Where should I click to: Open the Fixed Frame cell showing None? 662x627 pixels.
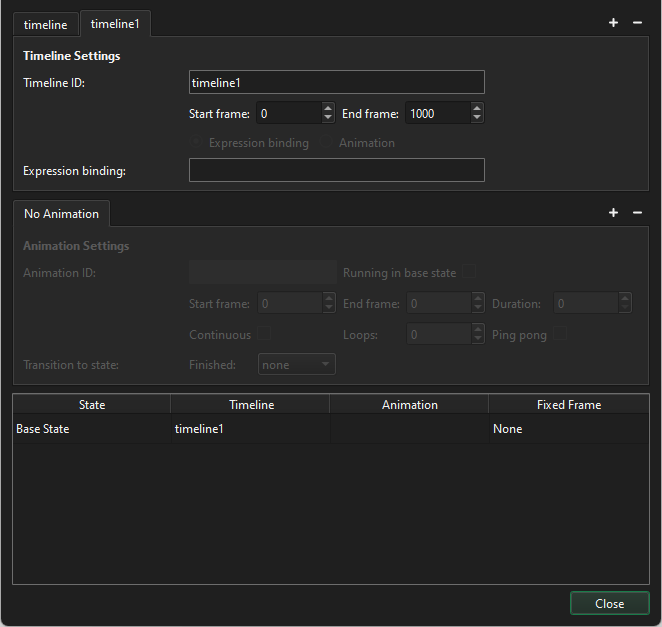pos(568,429)
